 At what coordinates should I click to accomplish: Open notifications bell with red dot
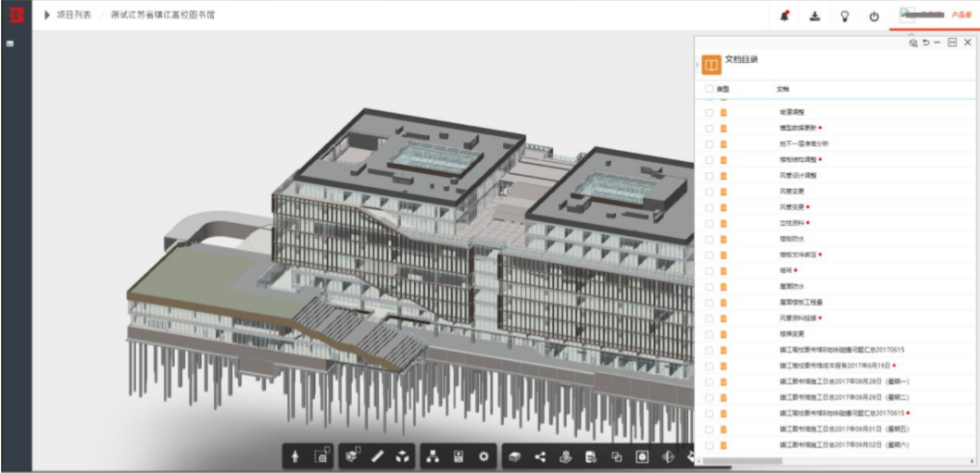click(x=785, y=17)
